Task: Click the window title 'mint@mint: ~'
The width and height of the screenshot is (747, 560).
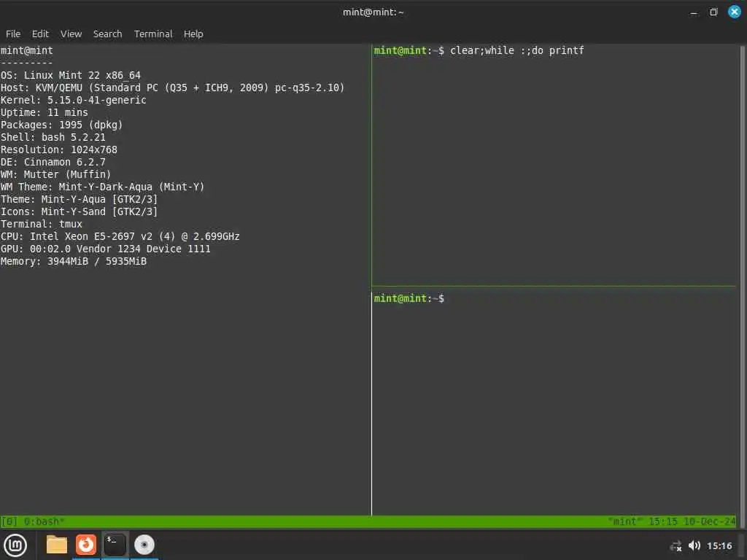Action: click(373, 12)
